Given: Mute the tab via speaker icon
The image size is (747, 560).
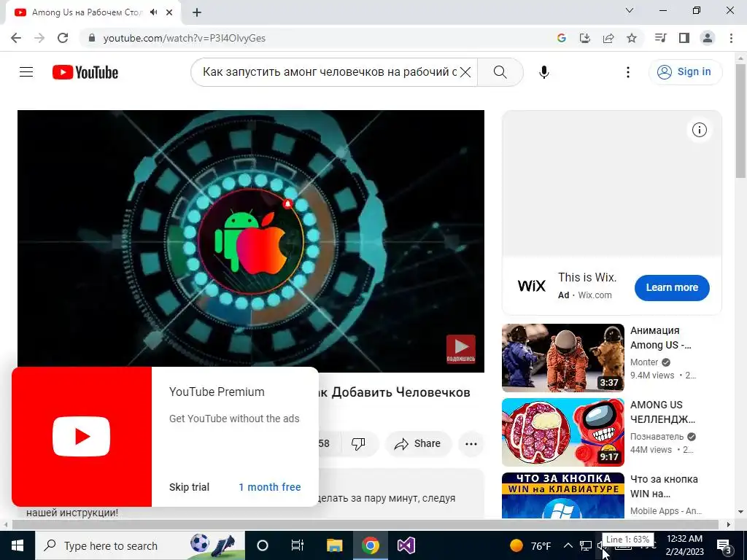Looking at the screenshot, I should (153, 12).
